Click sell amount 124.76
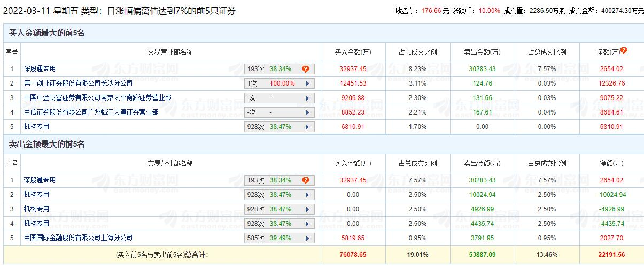 482,83
